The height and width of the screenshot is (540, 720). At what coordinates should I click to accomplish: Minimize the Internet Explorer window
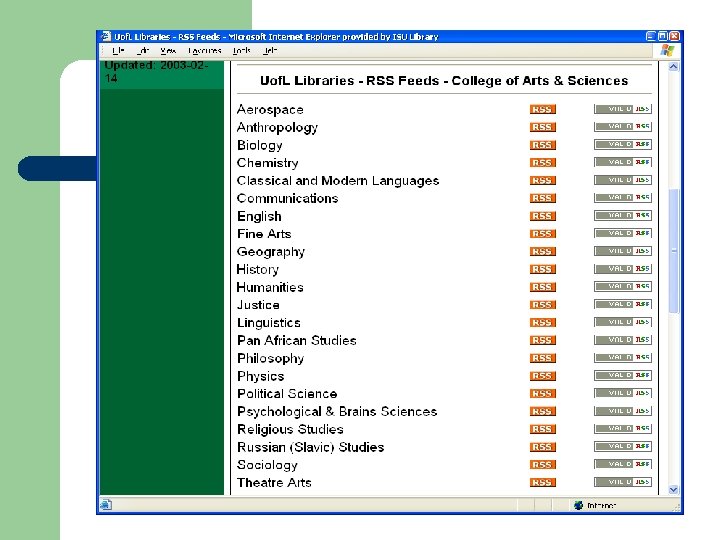click(x=651, y=36)
